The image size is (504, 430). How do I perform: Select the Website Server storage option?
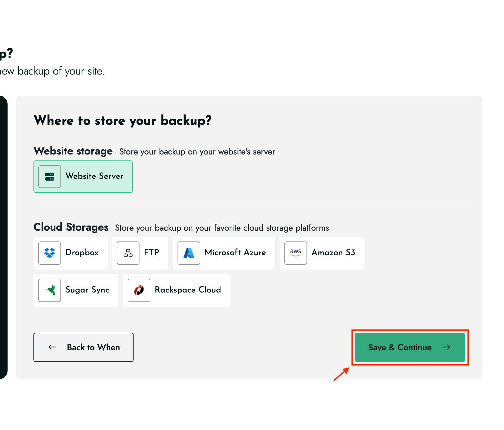83,177
